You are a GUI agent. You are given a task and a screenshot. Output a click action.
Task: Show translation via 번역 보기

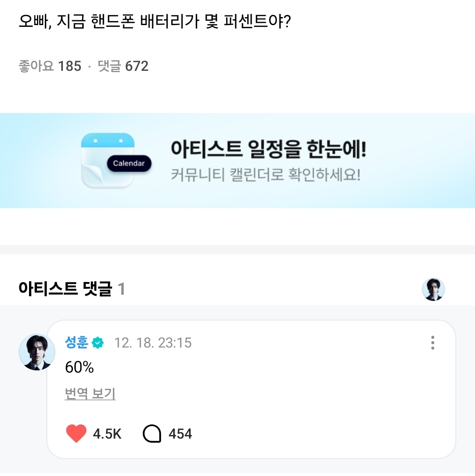pyautogui.click(x=90, y=394)
